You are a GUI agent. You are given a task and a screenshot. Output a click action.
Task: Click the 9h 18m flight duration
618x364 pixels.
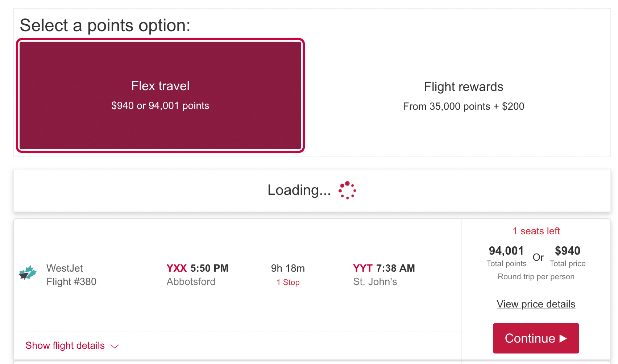click(x=288, y=268)
